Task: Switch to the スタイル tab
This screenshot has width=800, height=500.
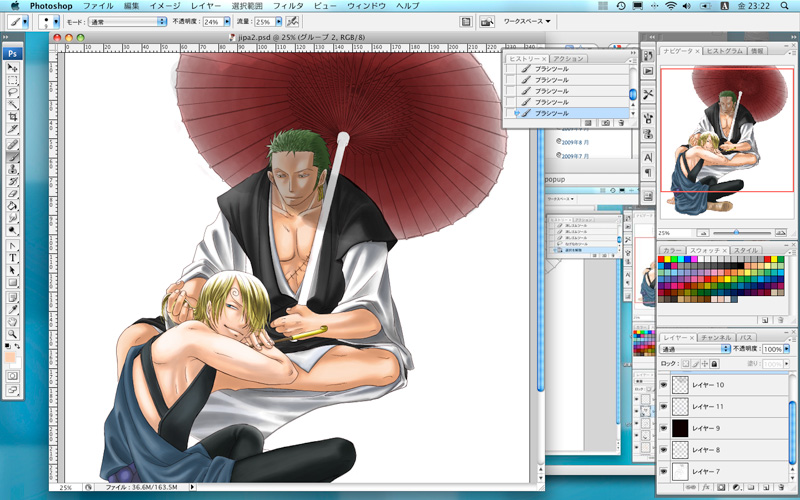Action: (745, 251)
